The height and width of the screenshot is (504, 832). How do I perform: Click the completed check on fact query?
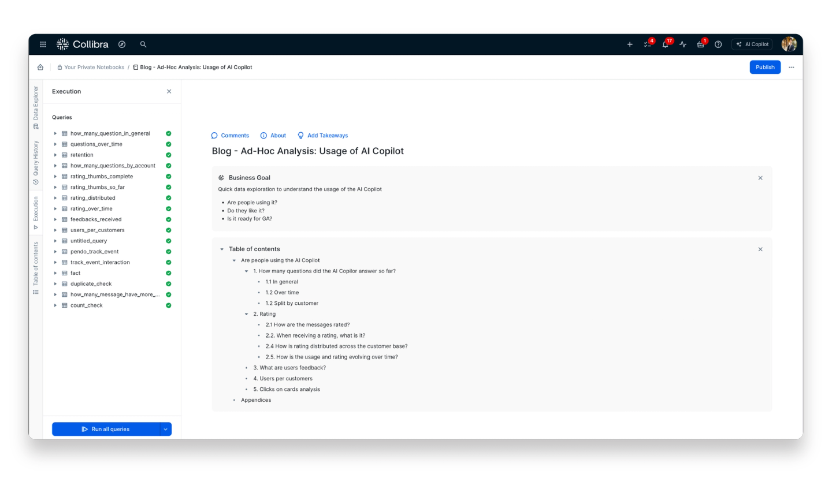tap(168, 272)
